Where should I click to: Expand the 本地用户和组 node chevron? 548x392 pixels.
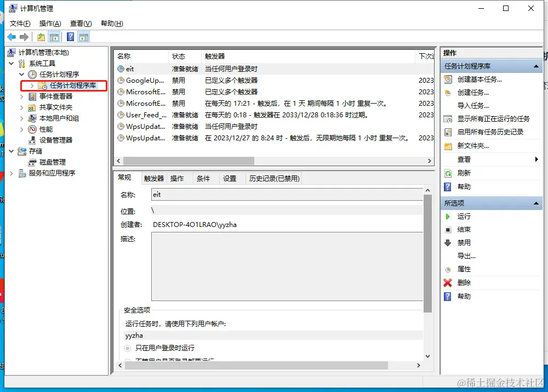(x=22, y=118)
